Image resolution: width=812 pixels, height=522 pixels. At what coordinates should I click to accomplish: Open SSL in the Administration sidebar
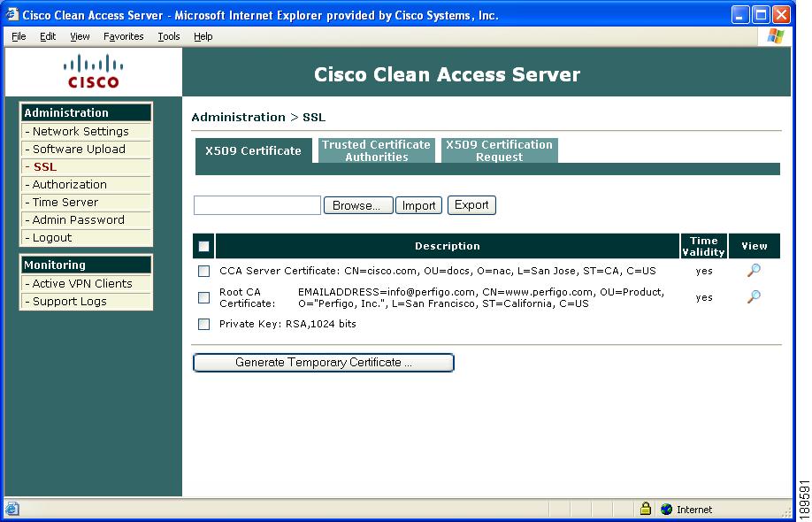86,166
